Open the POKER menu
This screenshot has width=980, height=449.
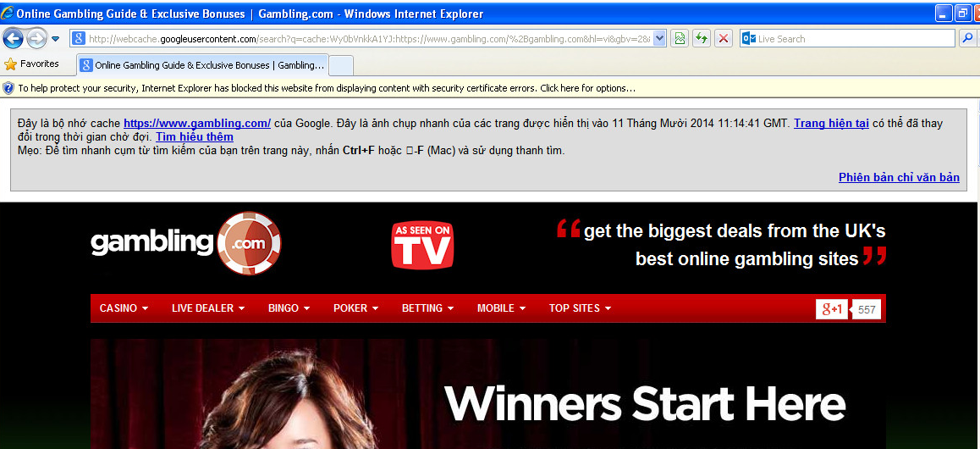(355, 308)
